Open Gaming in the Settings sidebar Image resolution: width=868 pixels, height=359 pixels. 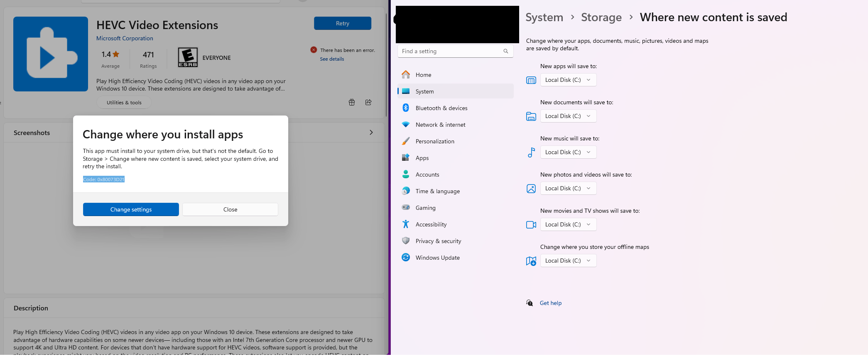tap(456, 208)
